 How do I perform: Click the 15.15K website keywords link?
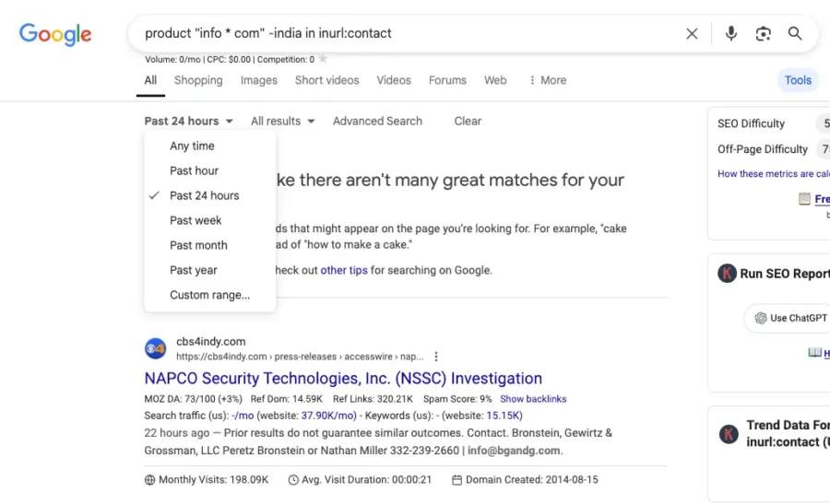pyautogui.click(x=503, y=416)
